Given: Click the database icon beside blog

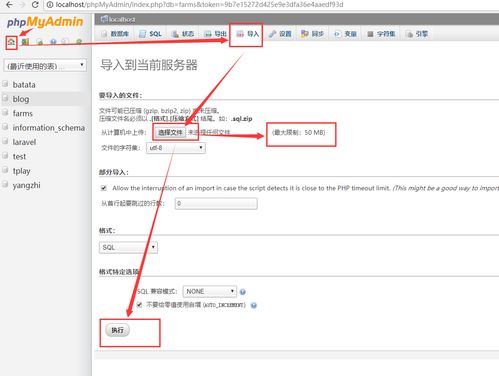Looking at the screenshot, I should [5, 98].
